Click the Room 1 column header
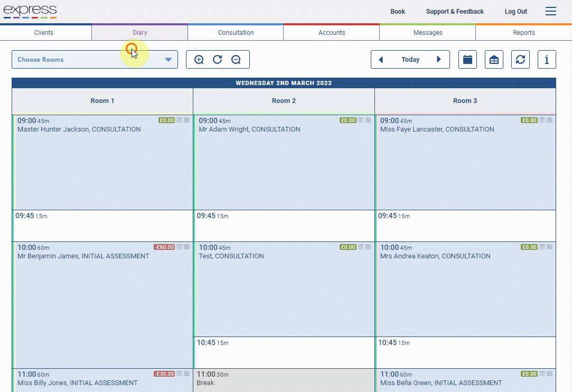 (102, 101)
